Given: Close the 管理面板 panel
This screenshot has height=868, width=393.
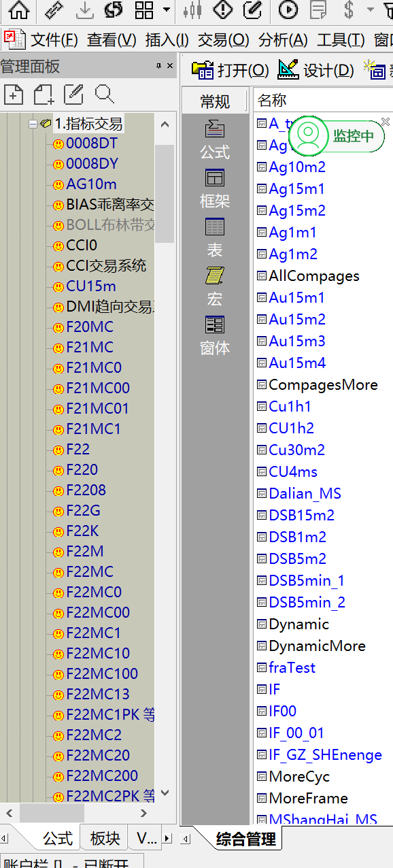Looking at the screenshot, I should 170,66.
